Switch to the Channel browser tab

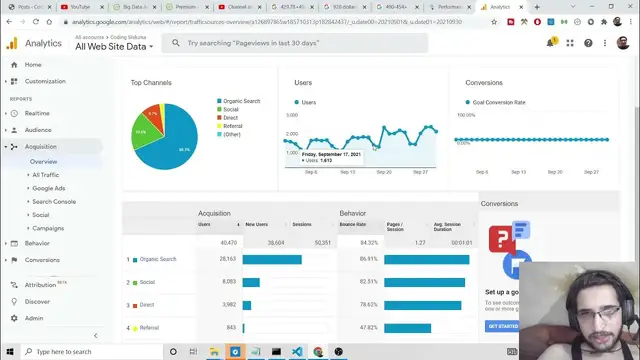[240, 7]
